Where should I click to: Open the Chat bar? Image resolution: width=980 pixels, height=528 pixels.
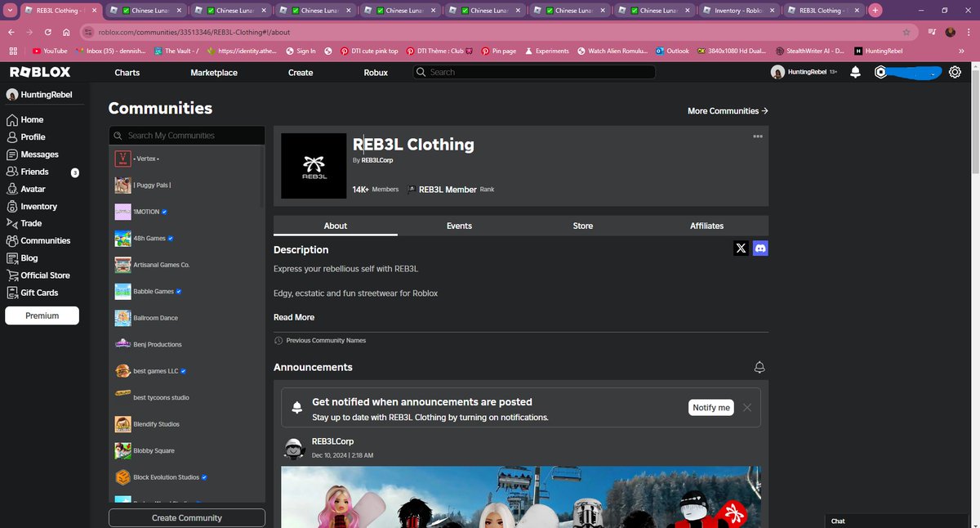point(898,521)
